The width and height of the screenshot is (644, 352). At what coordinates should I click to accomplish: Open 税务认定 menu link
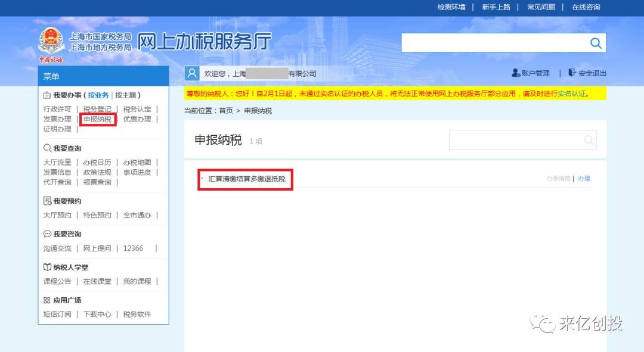click(x=137, y=109)
